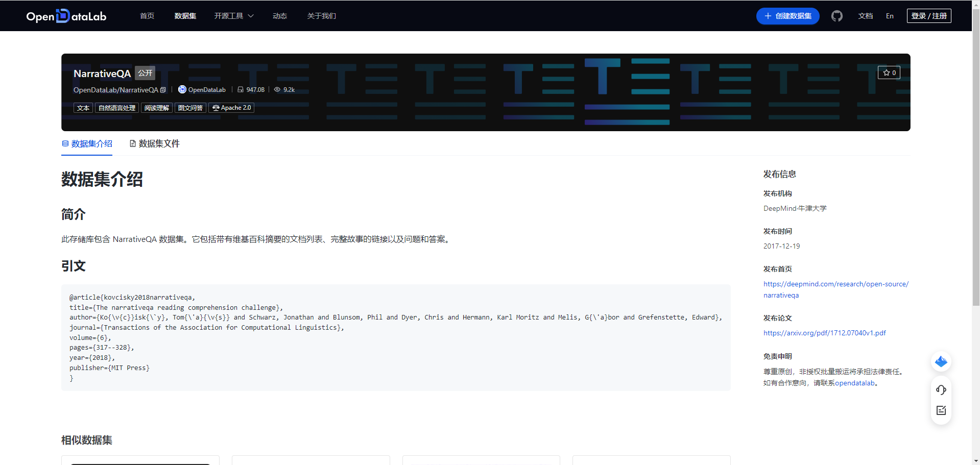Click the opendatalab contact link
The image size is (980, 465).
[x=855, y=383]
